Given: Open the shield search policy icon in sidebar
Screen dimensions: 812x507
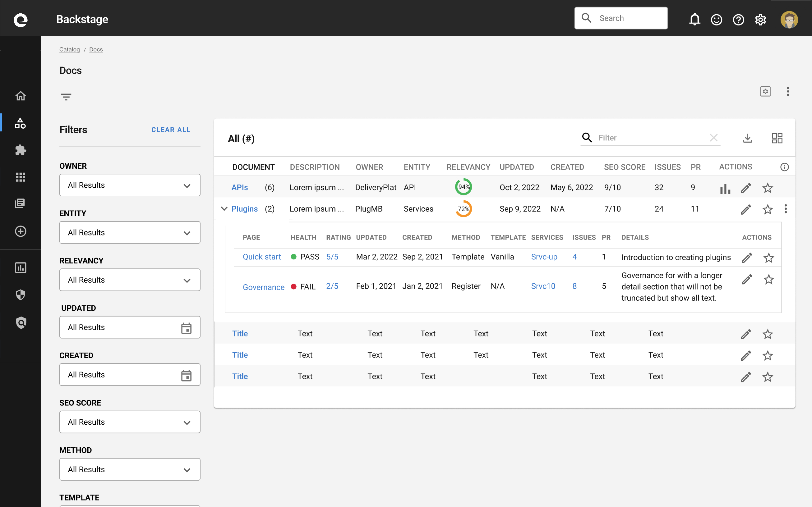Looking at the screenshot, I should pos(21,322).
